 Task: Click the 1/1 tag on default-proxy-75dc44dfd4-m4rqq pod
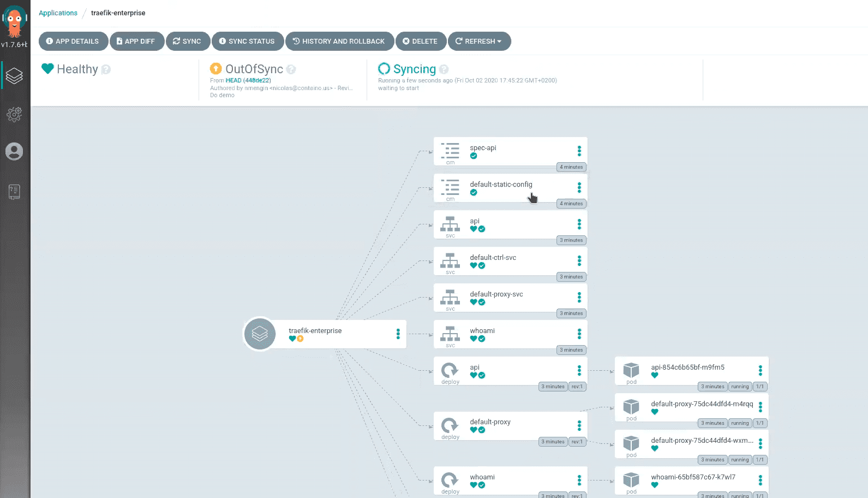(x=759, y=423)
